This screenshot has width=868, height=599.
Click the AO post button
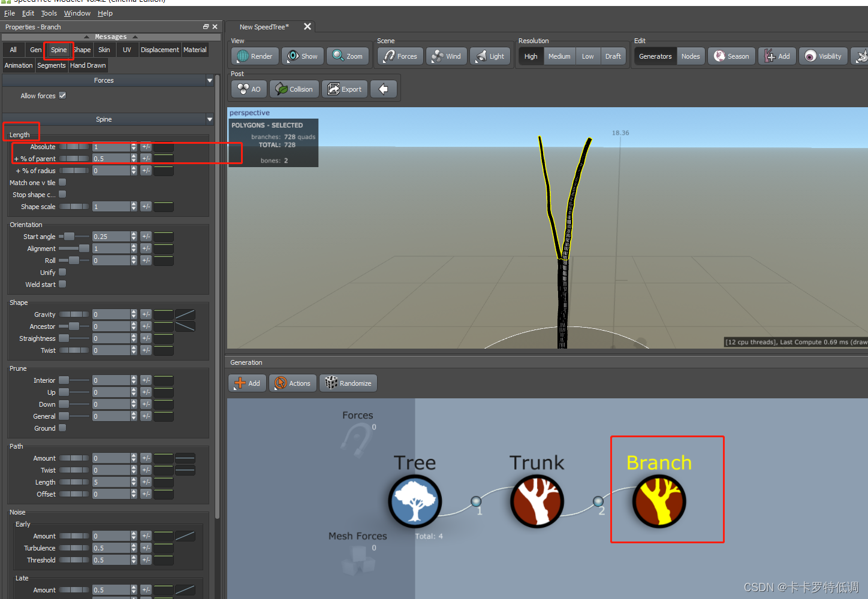(249, 89)
